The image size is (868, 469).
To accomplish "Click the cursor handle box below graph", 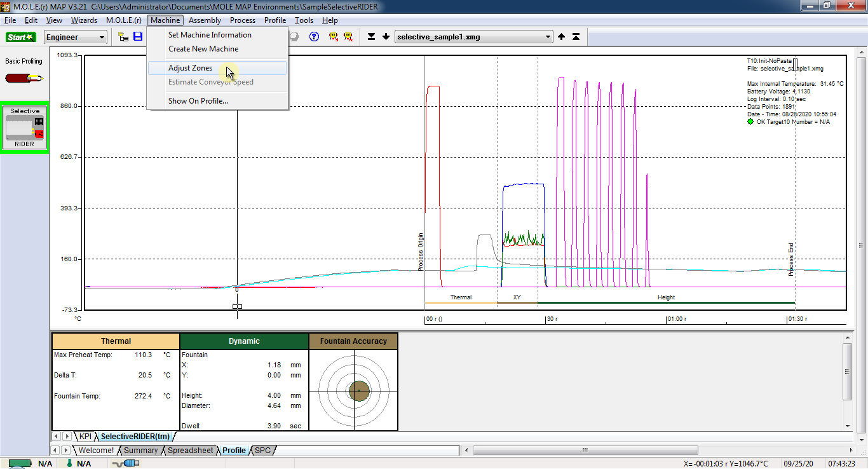I will 237,307.
